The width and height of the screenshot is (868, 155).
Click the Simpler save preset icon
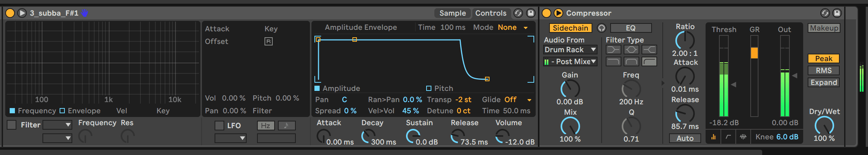click(x=531, y=13)
